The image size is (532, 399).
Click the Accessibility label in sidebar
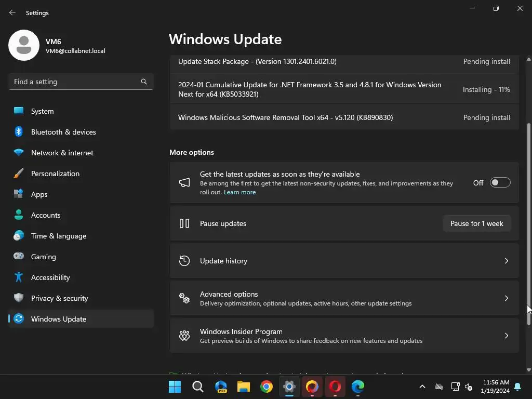pyautogui.click(x=50, y=277)
